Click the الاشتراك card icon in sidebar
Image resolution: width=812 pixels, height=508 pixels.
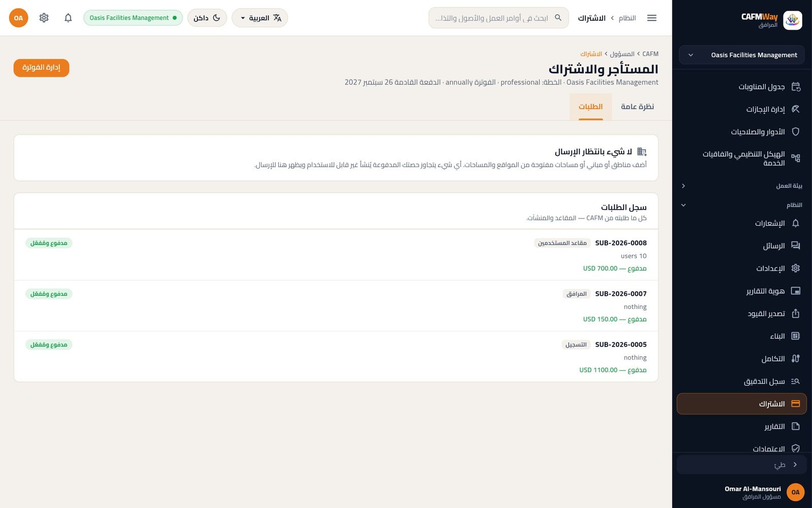click(795, 404)
